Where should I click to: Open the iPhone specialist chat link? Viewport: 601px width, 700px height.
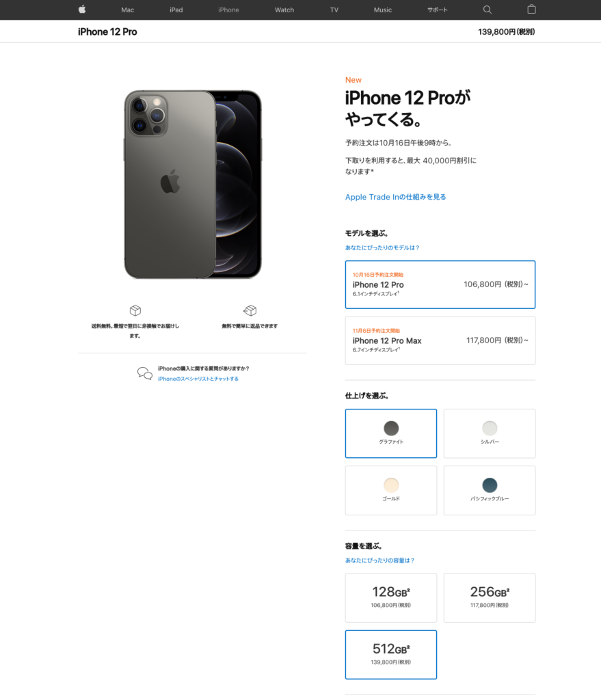coord(198,379)
